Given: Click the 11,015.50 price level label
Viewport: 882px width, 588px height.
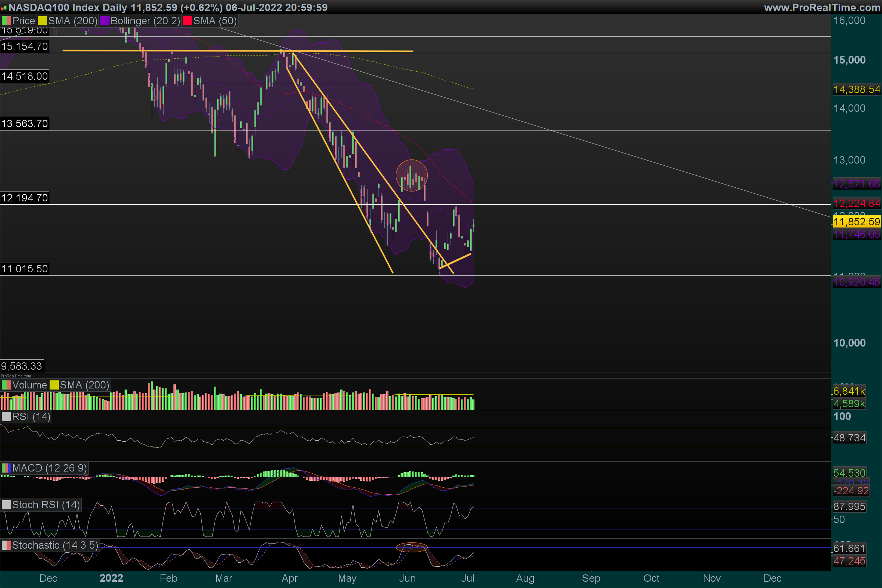Looking at the screenshot, I should pyautogui.click(x=24, y=269).
